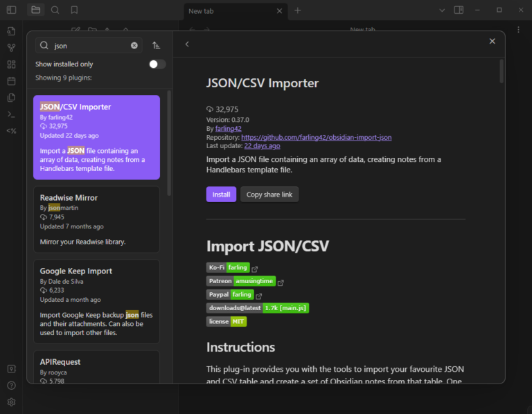Viewport: 532px width, 414px height.
Task: Click the templater code ribbon icon
Action: click(x=11, y=131)
